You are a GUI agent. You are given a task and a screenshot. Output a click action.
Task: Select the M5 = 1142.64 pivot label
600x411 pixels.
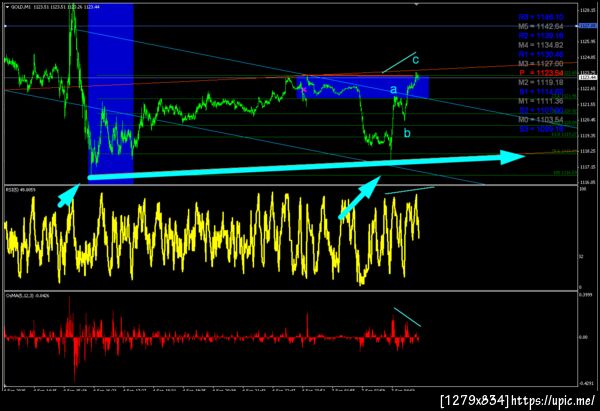(541, 26)
